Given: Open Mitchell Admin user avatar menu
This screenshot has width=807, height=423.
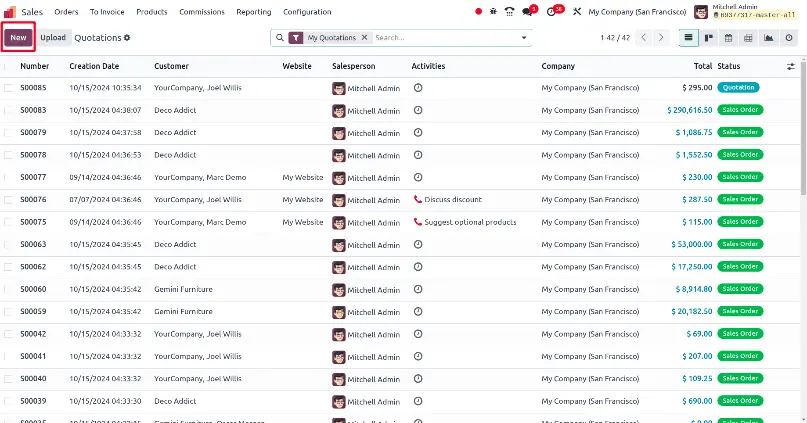Looking at the screenshot, I should coord(701,11).
